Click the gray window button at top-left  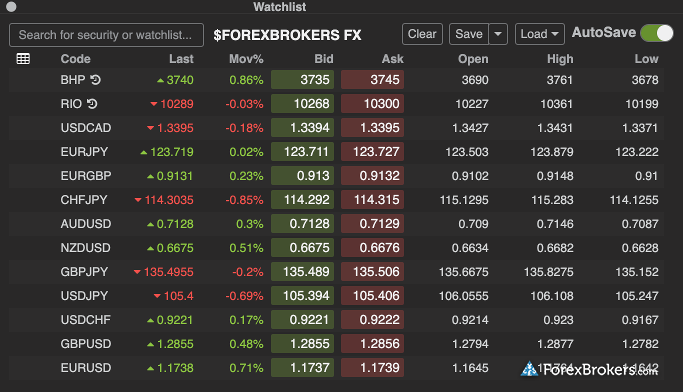tap(11, 7)
